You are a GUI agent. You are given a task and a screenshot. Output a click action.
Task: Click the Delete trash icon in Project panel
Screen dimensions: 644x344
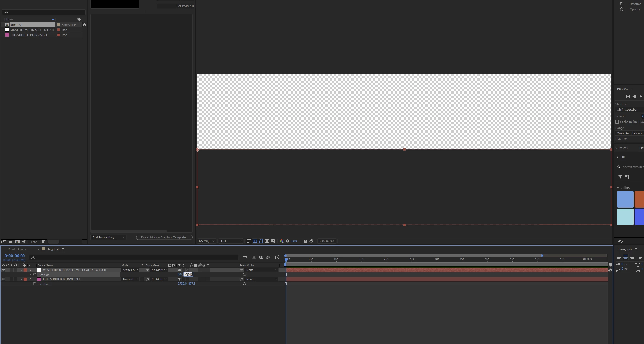tap(43, 241)
